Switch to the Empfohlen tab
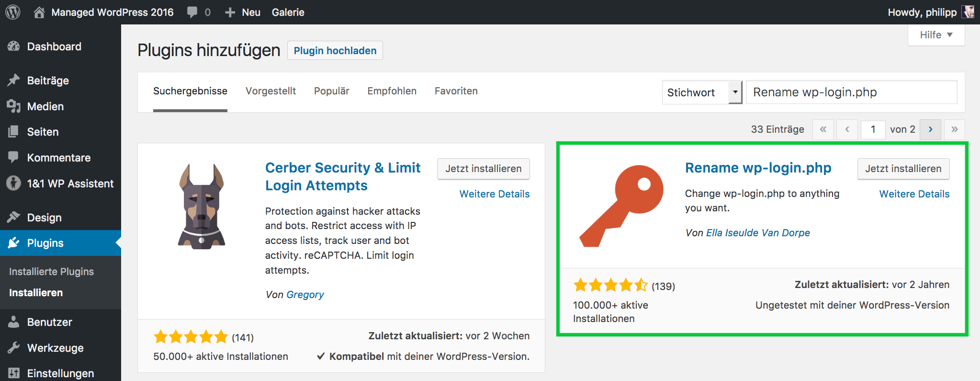Screen dimensions: 980x381 pyautogui.click(x=392, y=91)
